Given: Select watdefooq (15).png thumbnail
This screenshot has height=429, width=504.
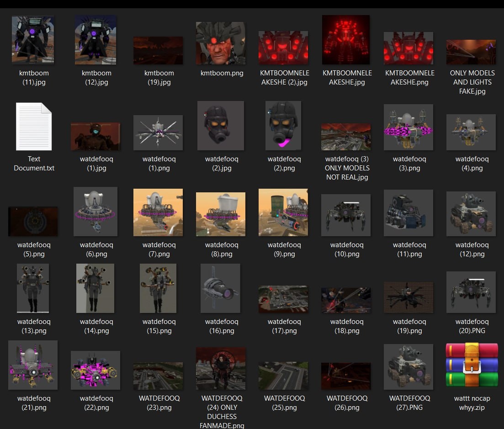Looking at the screenshot, I should 158,288.
